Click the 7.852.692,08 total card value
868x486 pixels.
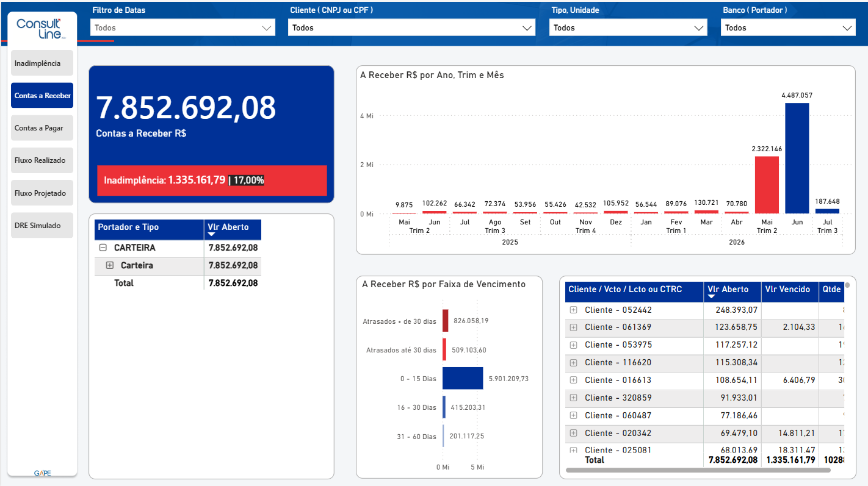186,108
